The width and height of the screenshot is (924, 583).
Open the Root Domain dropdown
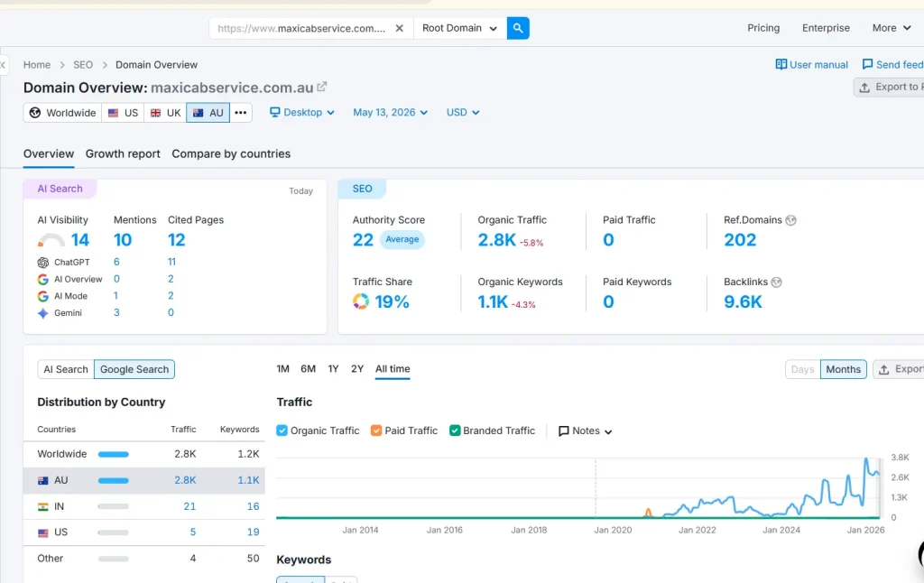click(459, 28)
